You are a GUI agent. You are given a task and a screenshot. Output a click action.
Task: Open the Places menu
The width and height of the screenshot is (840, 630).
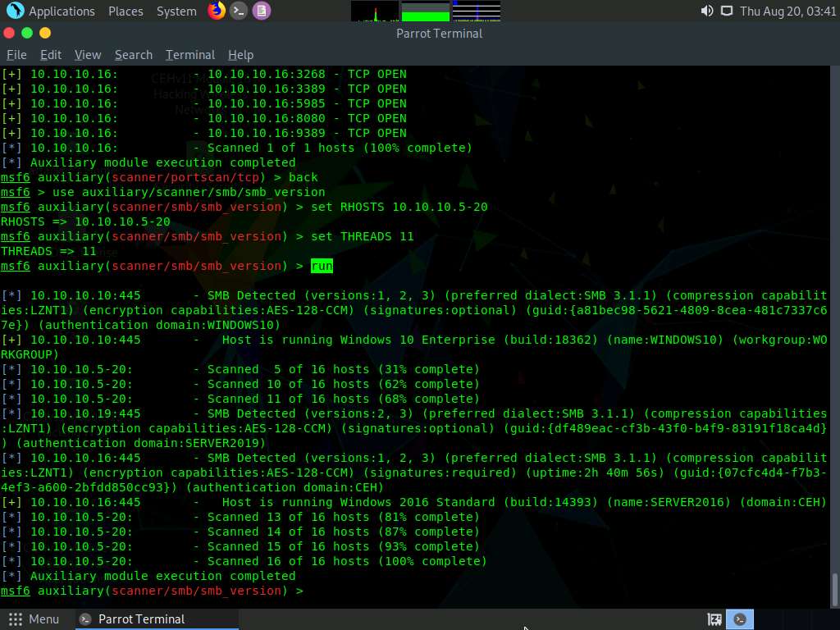[x=126, y=11]
